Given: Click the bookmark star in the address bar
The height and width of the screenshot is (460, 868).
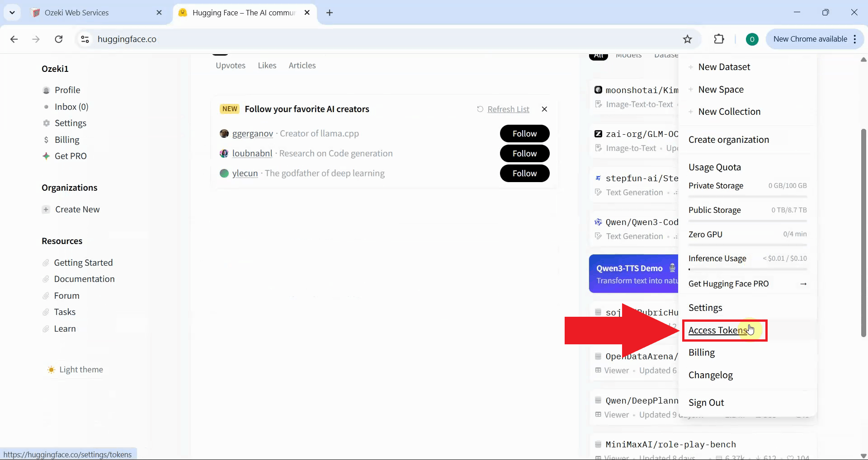Looking at the screenshot, I should coord(687,39).
